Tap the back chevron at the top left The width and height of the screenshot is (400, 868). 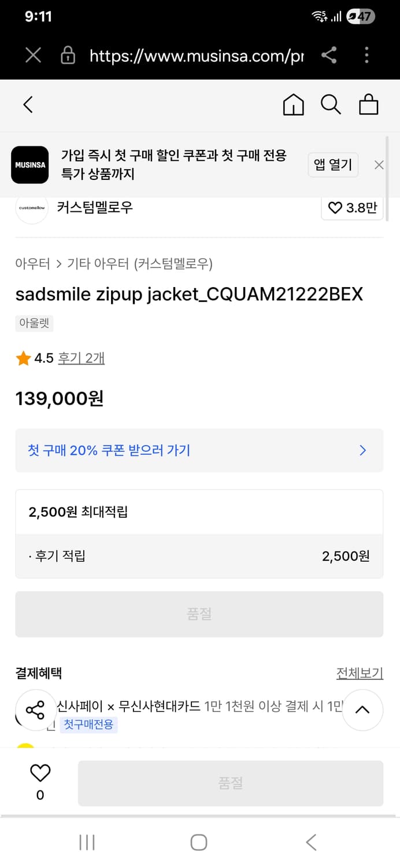(x=28, y=105)
